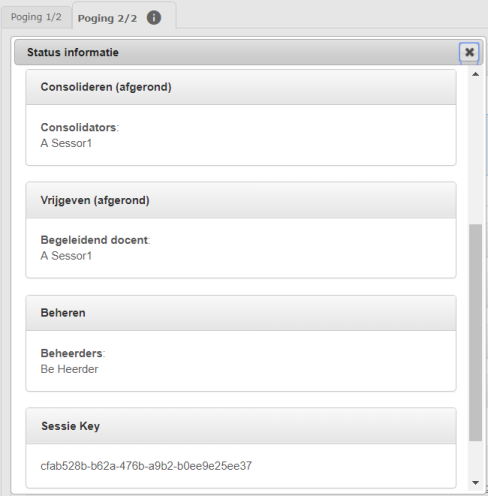Switch to the Poging 1/2 tab
This screenshot has width=488, height=496.
36,17
